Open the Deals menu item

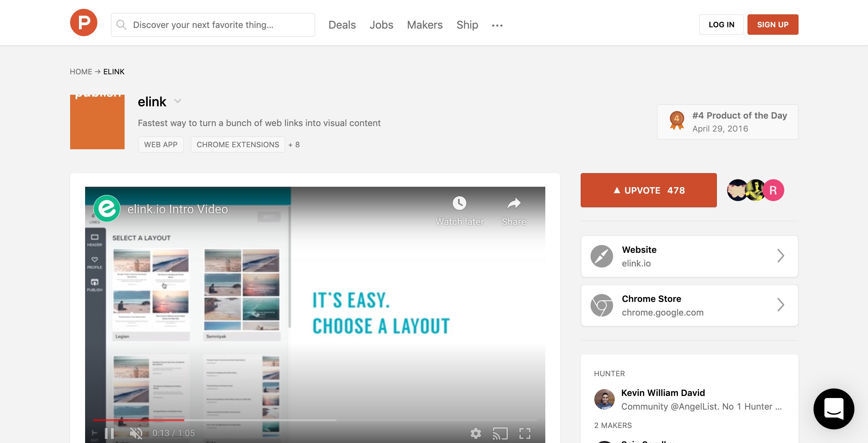[x=342, y=25]
